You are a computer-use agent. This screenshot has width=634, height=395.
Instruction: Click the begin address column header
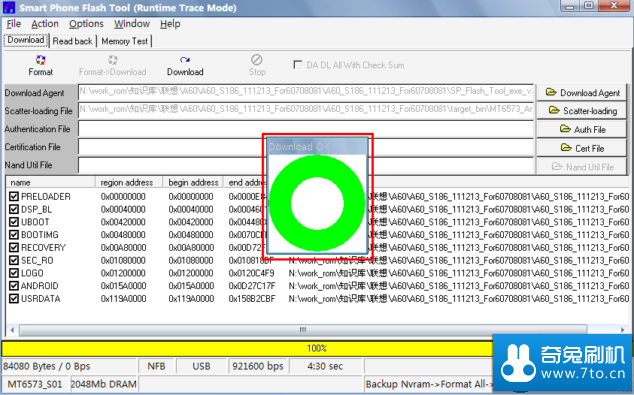pyautogui.click(x=193, y=182)
